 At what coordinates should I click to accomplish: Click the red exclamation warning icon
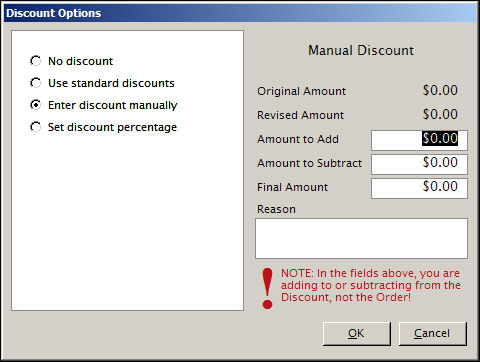[x=267, y=288]
